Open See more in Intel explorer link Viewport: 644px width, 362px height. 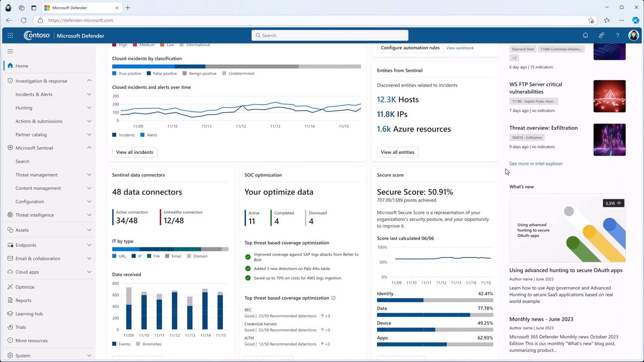click(x=536, y=164)
